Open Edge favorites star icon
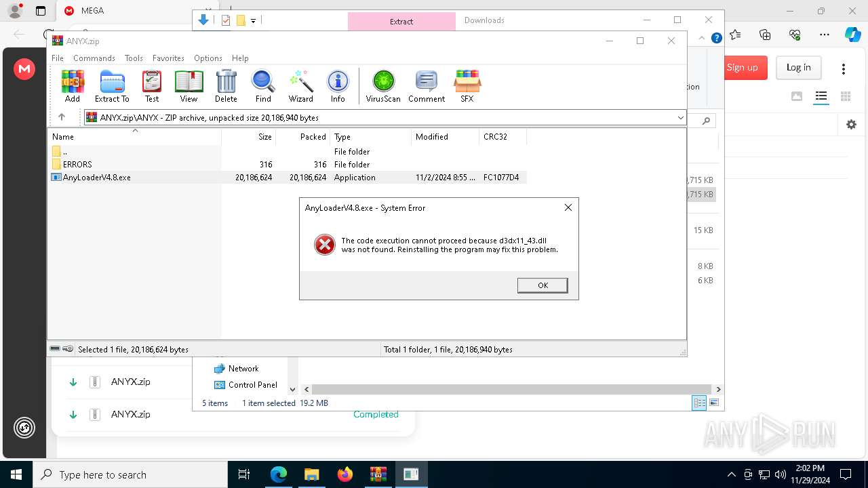The height and width of the screenshot is (488, 868). pos(736,35)
